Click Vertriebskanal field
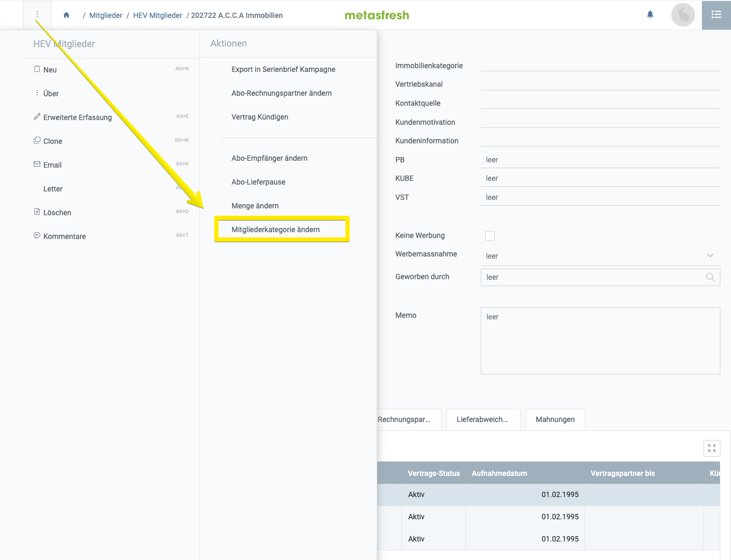 [600, 84]
